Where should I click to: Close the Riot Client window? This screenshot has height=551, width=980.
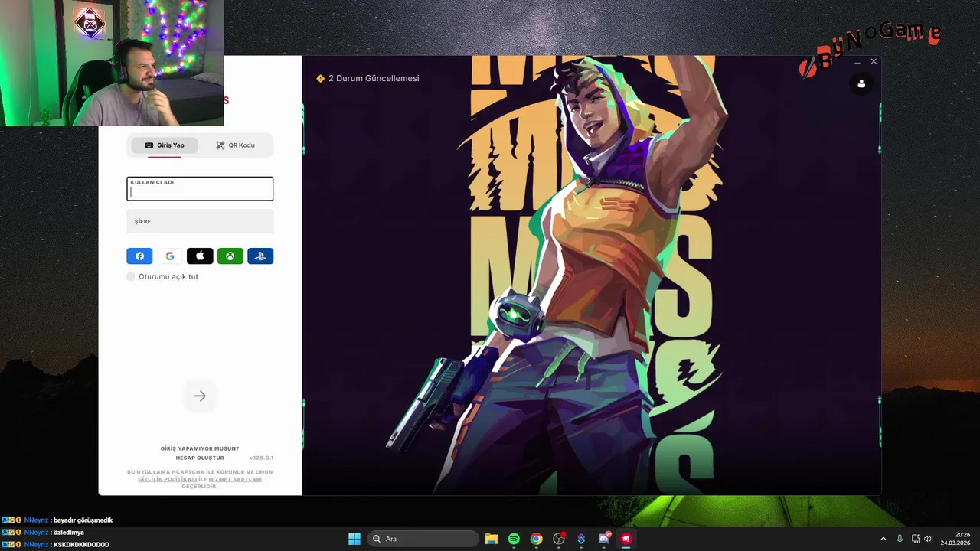874,62
